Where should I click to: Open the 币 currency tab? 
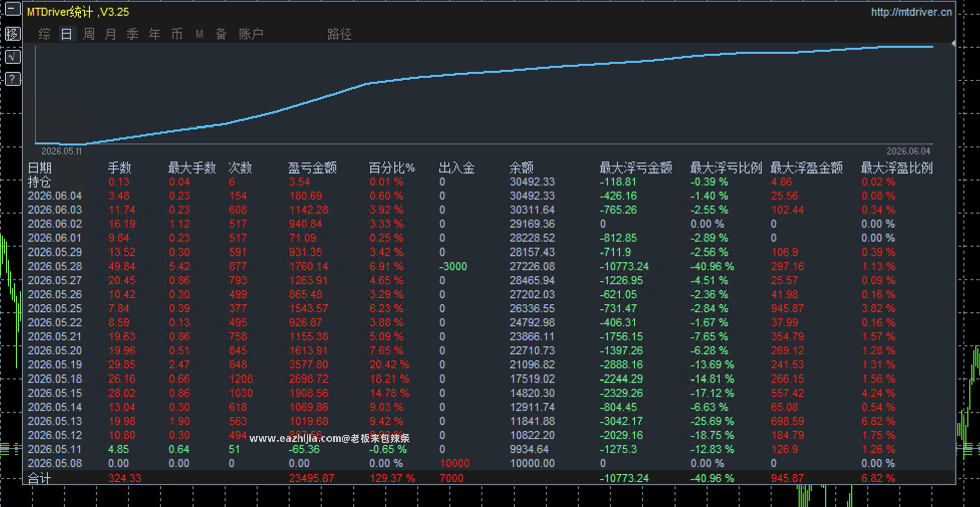pos(177,34)
